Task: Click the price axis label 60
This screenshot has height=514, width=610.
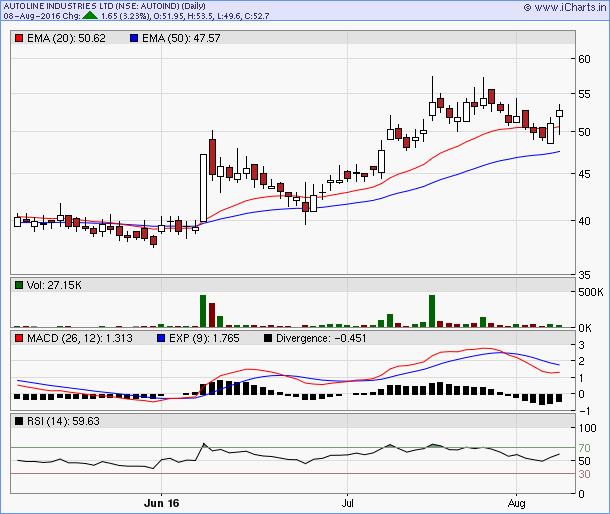Action: [584, 59]
